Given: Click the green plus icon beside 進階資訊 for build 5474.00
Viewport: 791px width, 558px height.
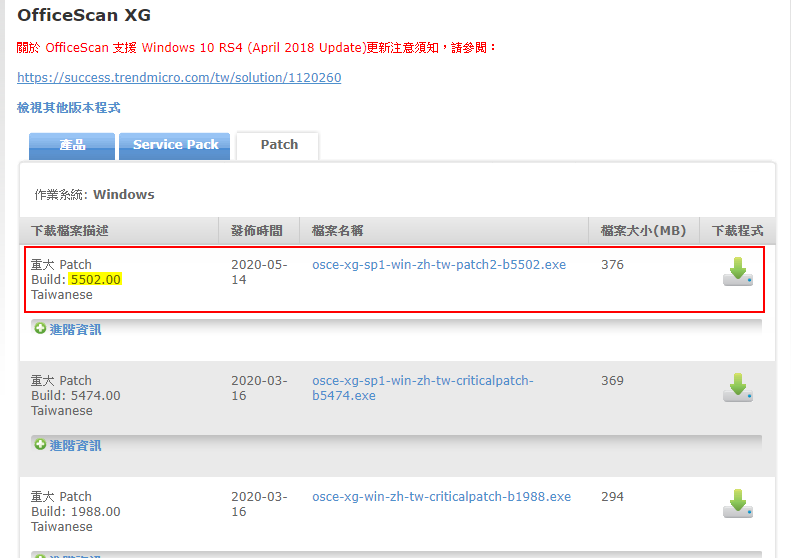Looking at the screenshot, I should coord(40,444).
